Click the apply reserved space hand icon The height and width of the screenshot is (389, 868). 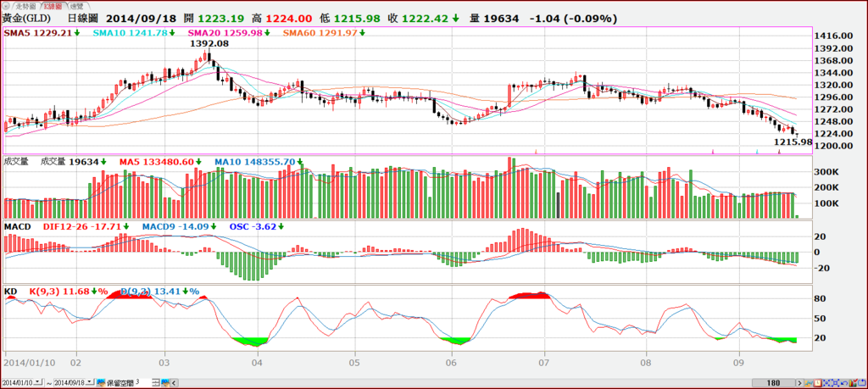pyautogui.click(x=165, y=382)
